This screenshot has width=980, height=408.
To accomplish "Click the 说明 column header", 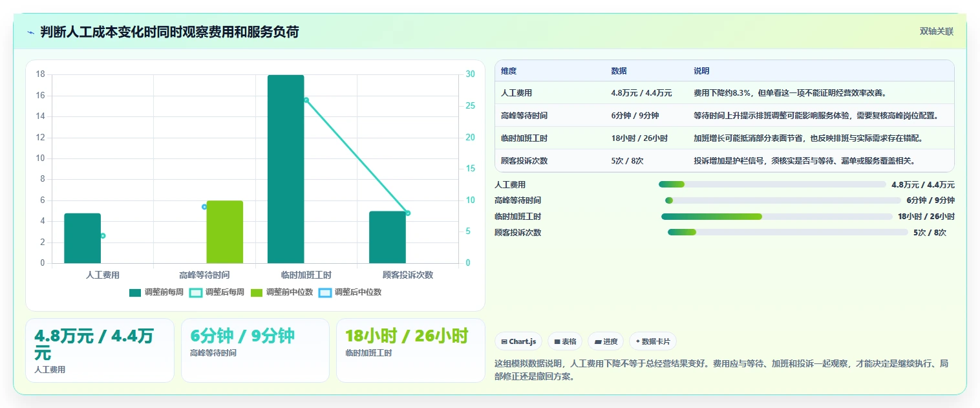I will [701, 71].
